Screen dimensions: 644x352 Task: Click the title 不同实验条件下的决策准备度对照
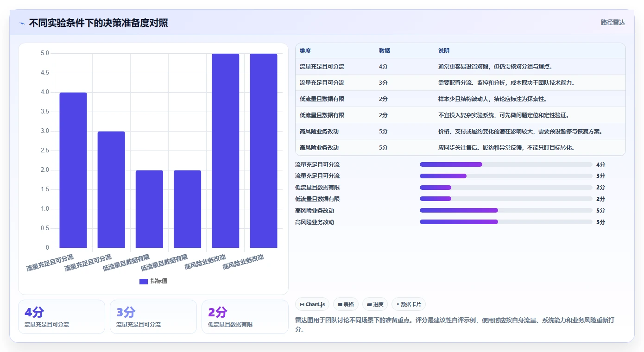(98, 23)
